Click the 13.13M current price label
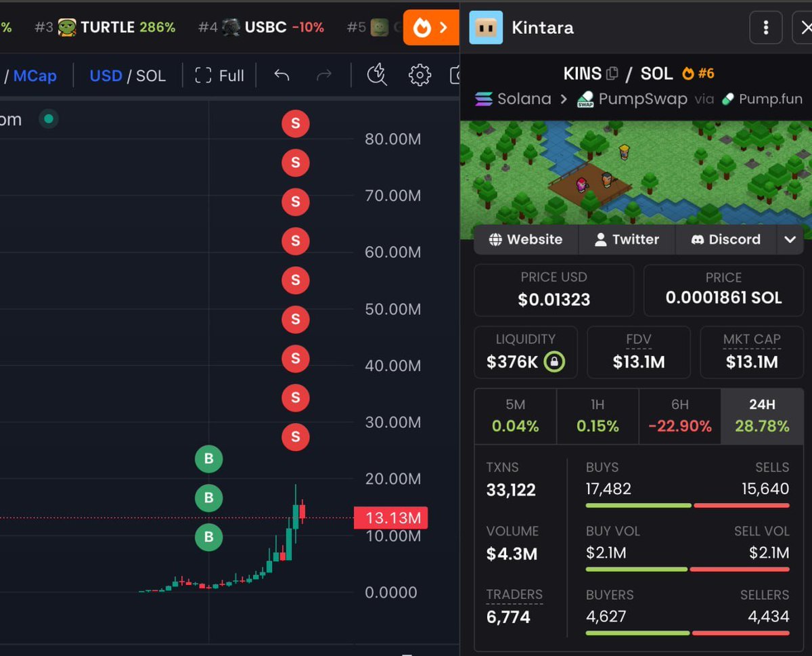The width and height of the screenshot is (812, 656). pyautogui.click(x=391, y=519)
